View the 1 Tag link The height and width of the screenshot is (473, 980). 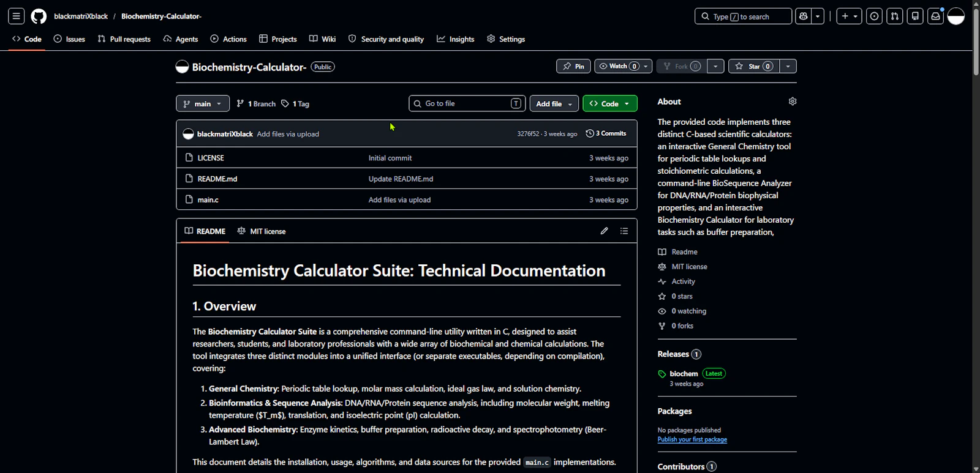point(295,104)
